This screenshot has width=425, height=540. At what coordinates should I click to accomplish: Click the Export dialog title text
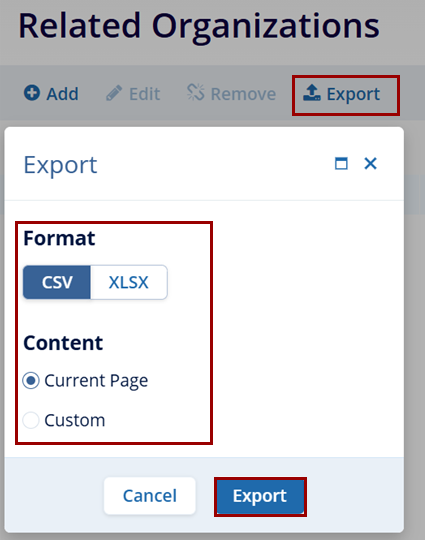[60, 165]
